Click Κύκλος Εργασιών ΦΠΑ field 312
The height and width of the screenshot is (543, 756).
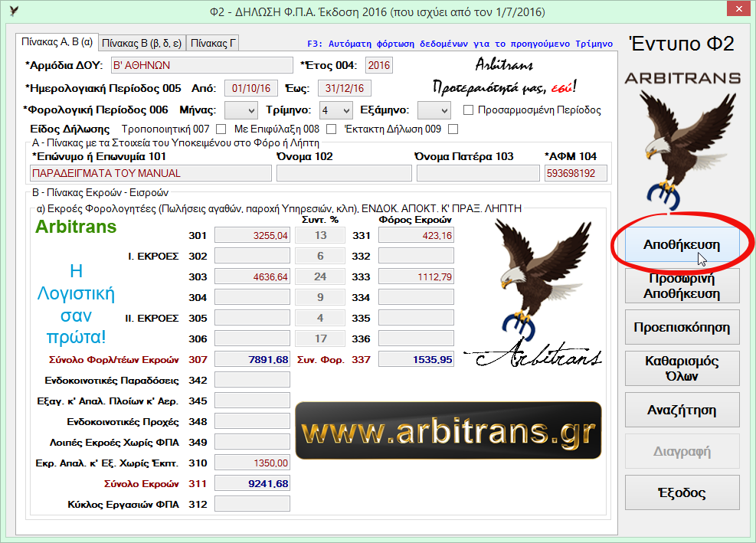(x=252, y=504)
